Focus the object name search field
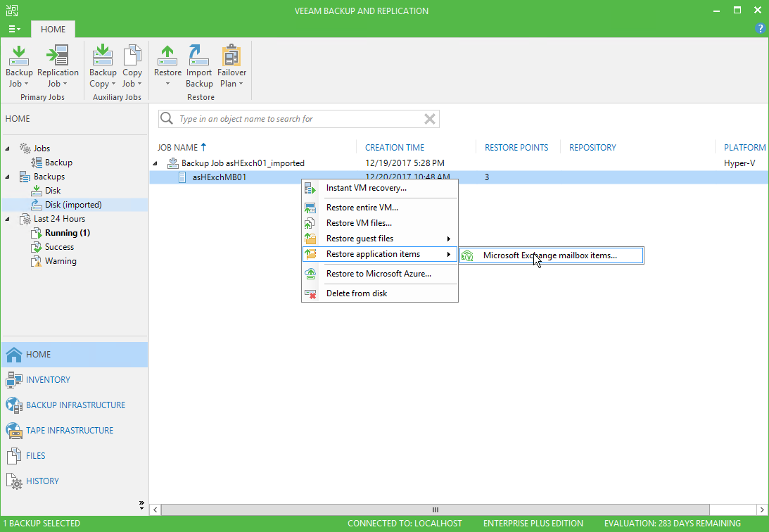Screen dimensions: 769x532 pyautogui.click(x=299, y=119)
